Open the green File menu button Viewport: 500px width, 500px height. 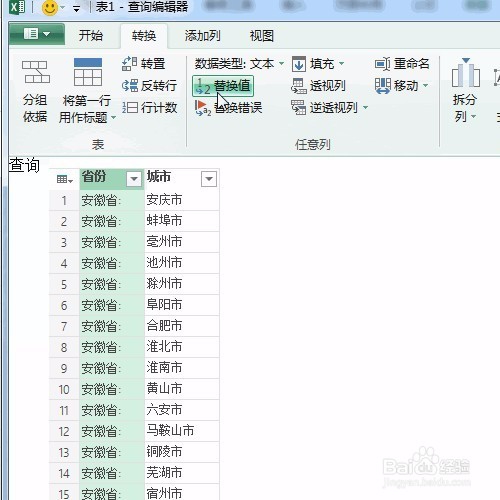click(37, 34)
